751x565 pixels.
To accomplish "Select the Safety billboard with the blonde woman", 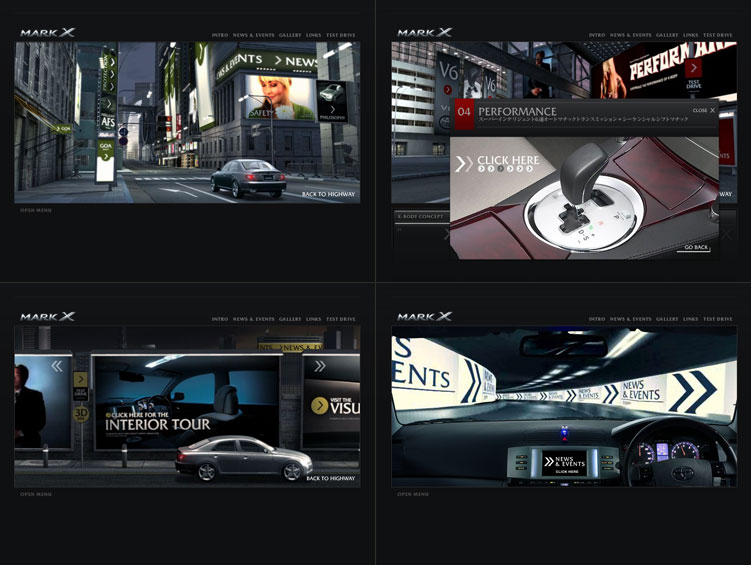I will pos(280,97).
